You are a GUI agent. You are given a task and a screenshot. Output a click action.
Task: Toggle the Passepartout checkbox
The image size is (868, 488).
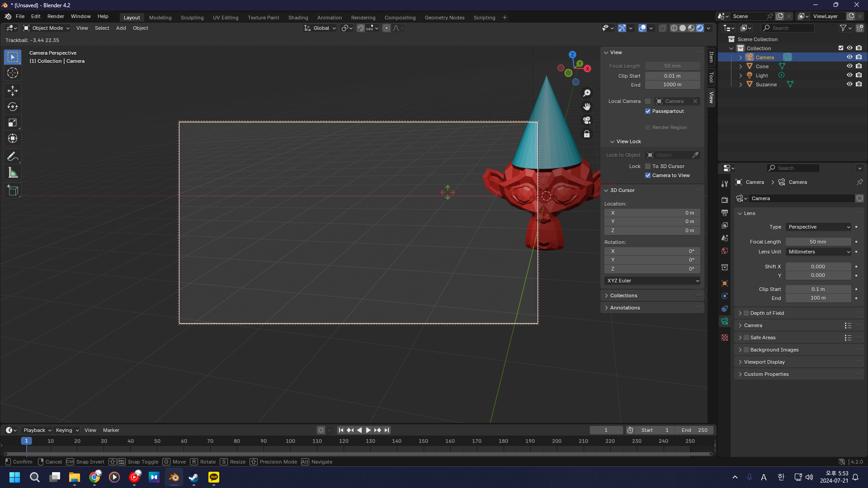[648, 111]
